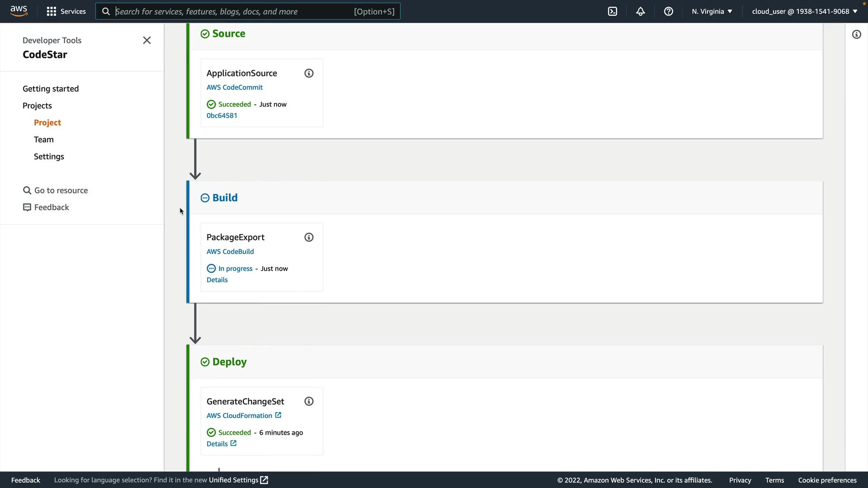Open the help question mark icon

(669, 11)
